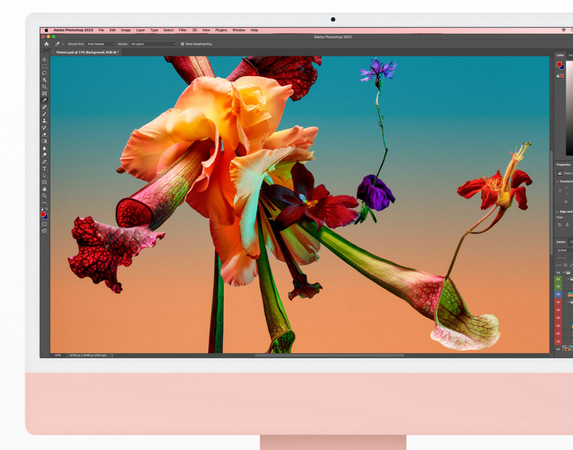Select the Clone Stamp tool
This screenshot has width=573, height=450.
point(45,121)
